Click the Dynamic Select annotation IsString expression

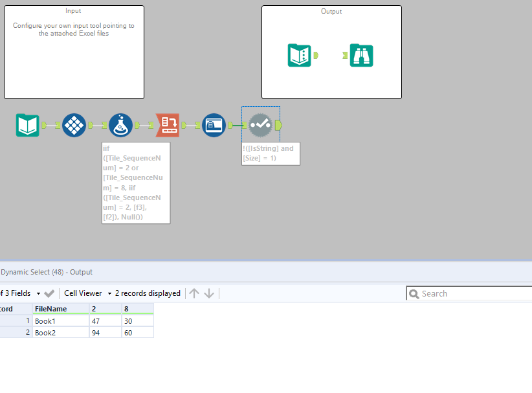271,153
